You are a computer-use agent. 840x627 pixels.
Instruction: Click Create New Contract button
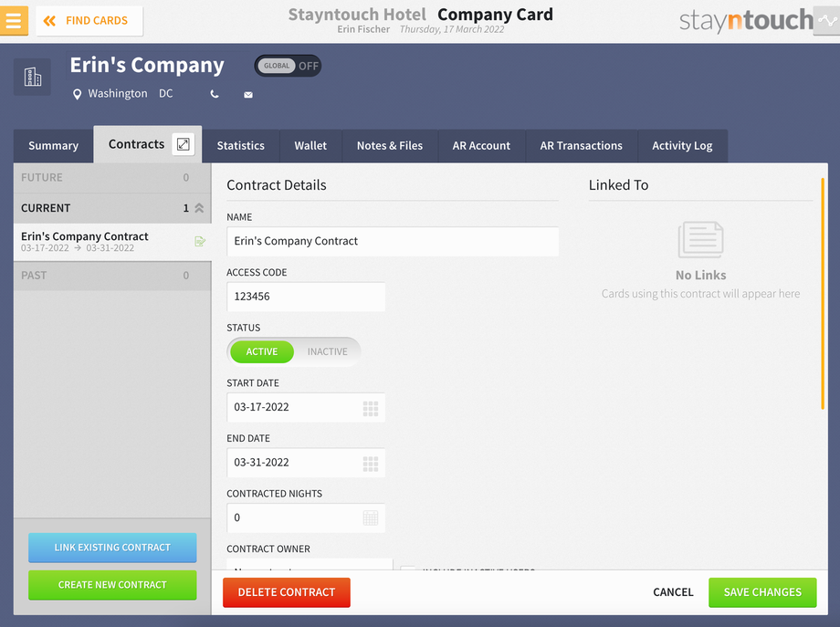click(112, 585)
